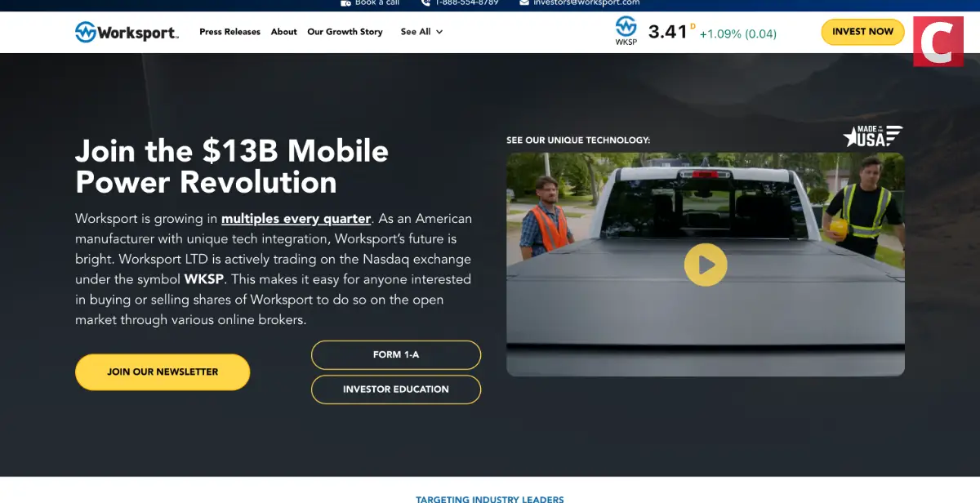Click the Invest Now button
The height and width of the screenshot is (503, 980).
coord(862,32)
